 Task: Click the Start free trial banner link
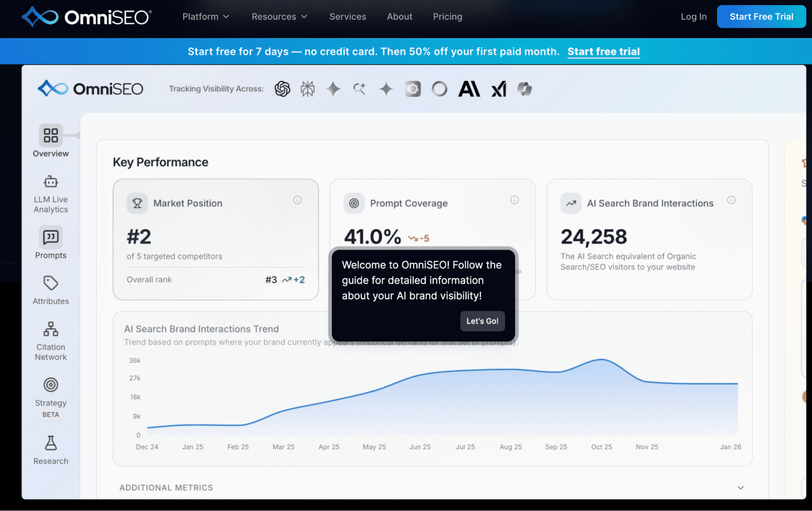604,52
